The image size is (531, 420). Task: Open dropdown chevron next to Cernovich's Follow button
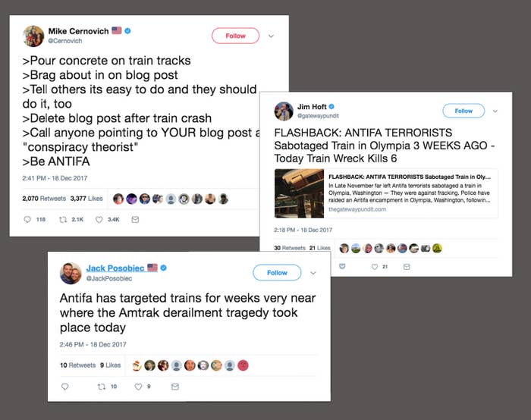pyautogui.click(x=271, y=36)
